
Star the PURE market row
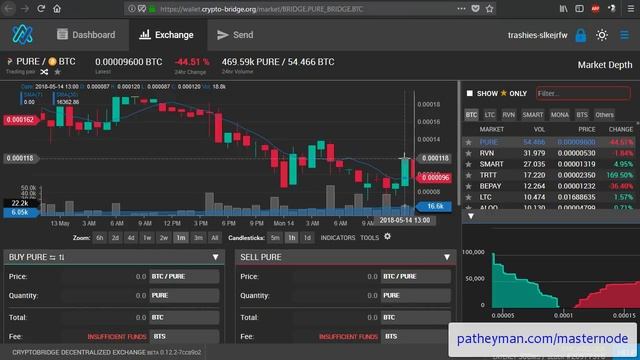point(469,142)
